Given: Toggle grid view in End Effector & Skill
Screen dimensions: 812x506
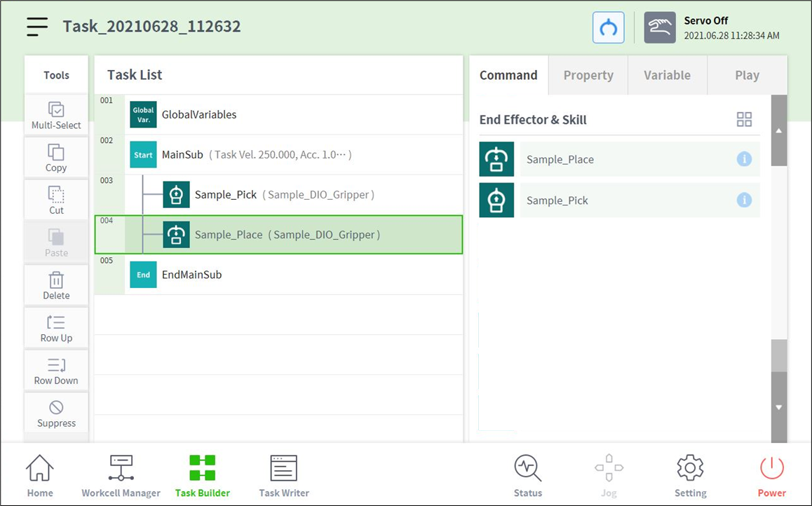Looking at the screenshot, I should click(744, 120).
